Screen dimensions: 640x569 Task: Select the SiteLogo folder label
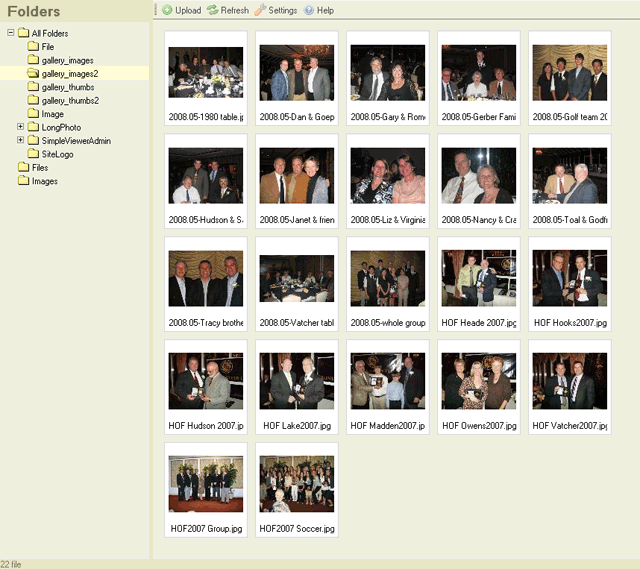(58, 154)
